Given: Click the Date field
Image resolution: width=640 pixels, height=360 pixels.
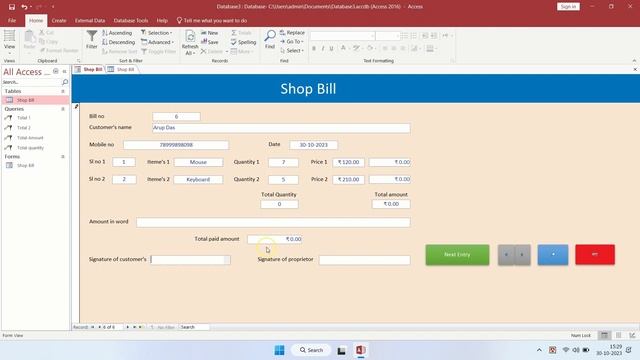Looking at the screenshot, I should (313, 145).
